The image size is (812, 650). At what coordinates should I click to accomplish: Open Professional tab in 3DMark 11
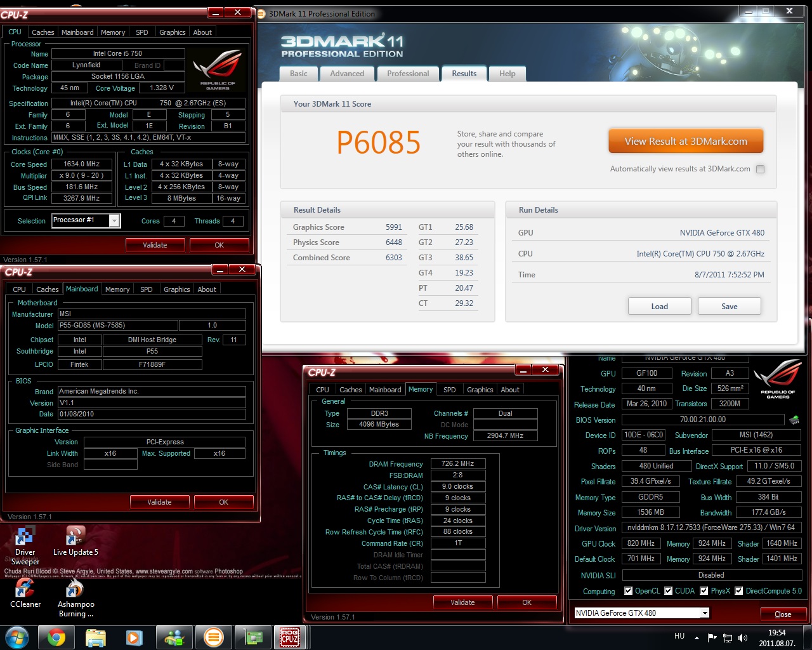(x=408, y=74)
